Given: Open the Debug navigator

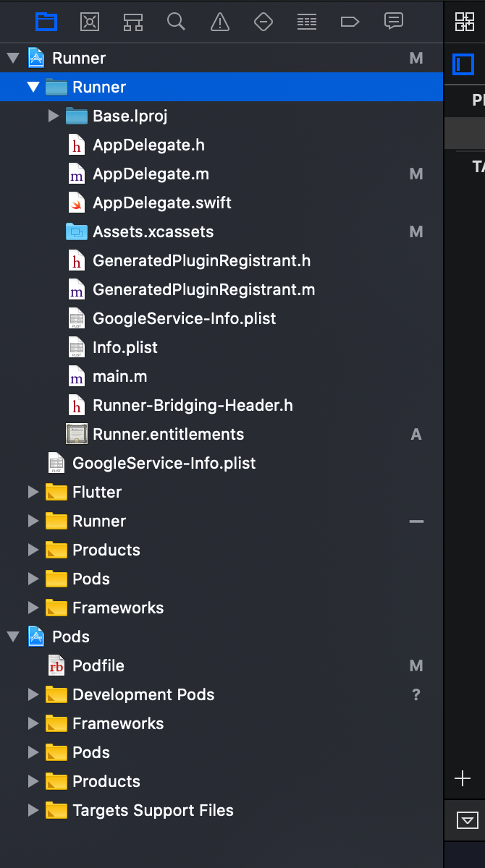Looking at the screenshot, I should point(306,22).
